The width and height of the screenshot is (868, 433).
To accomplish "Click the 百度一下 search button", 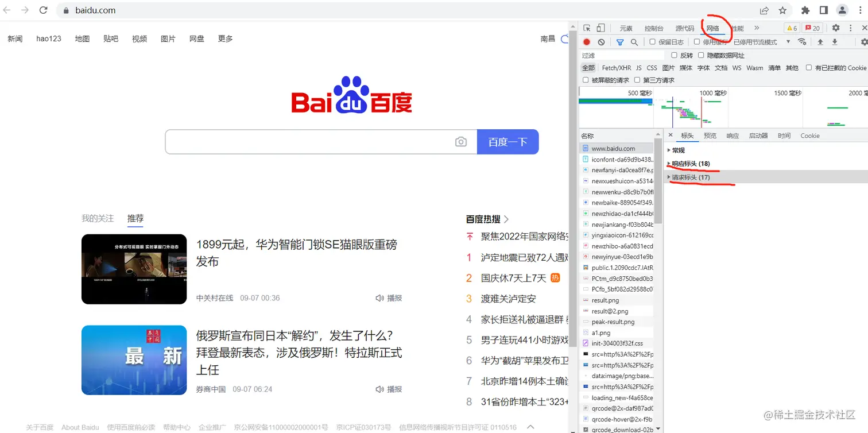I will click(507, 142).
